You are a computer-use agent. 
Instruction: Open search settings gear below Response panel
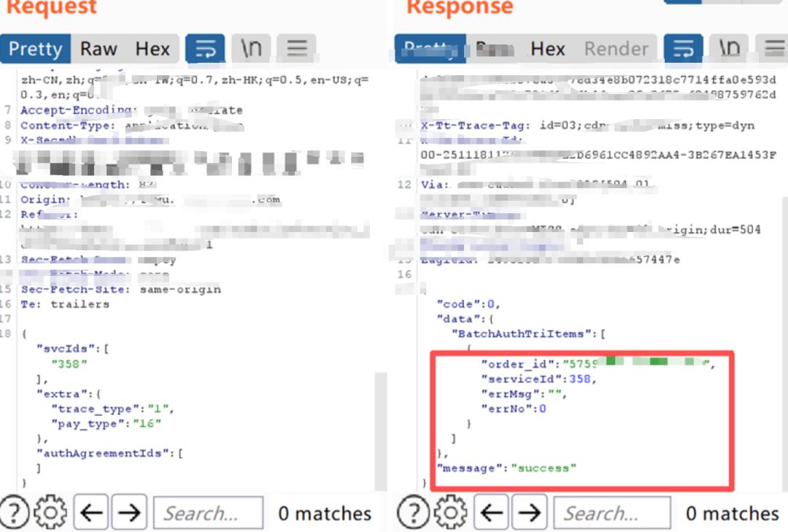450,513
